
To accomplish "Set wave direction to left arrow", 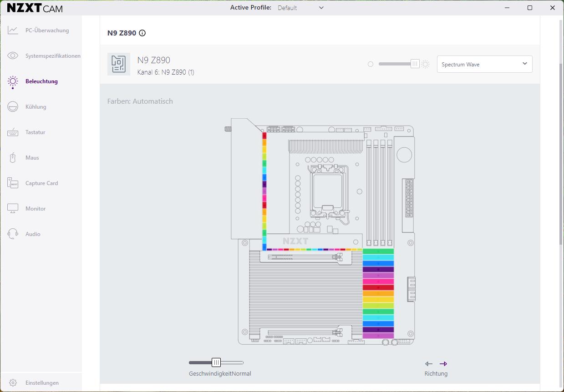I will tap(428, 364).
